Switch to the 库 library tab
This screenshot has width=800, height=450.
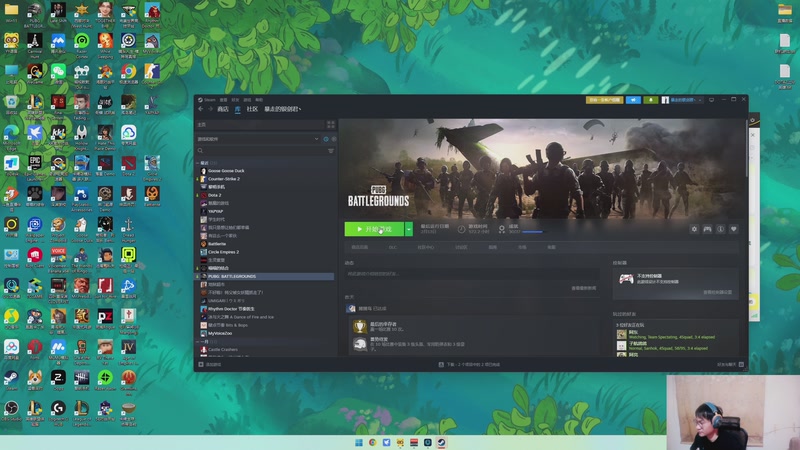[x=238, y=109]
